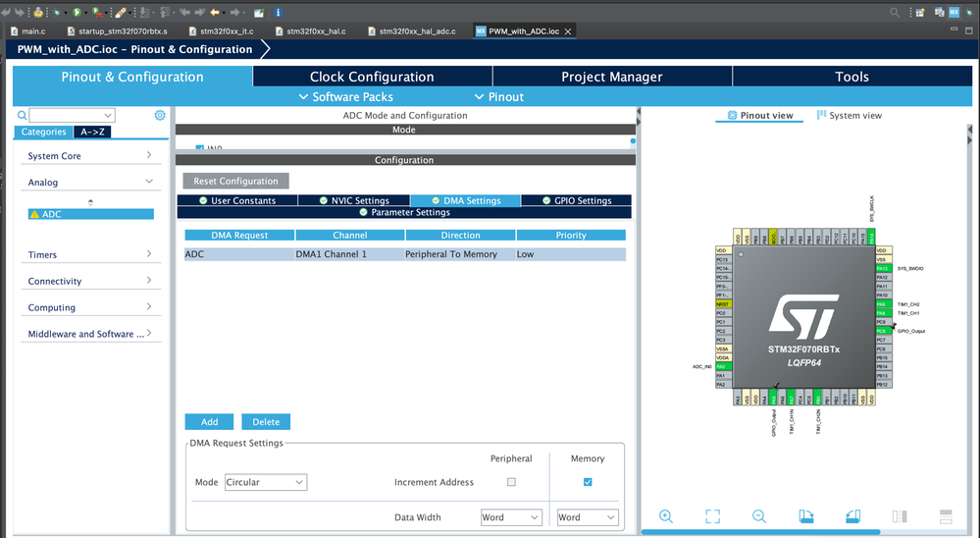Click the NRST pin on the chip
The height and width of the screenshot is (538, 980).
point(723,304)
